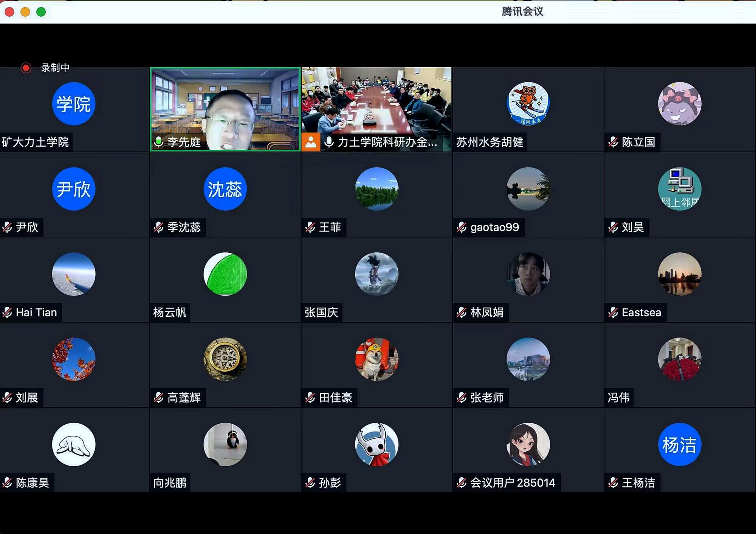756x534 pixels.
Task: Click Eastsea's muted microphone icon
Action: pos(613,313)
